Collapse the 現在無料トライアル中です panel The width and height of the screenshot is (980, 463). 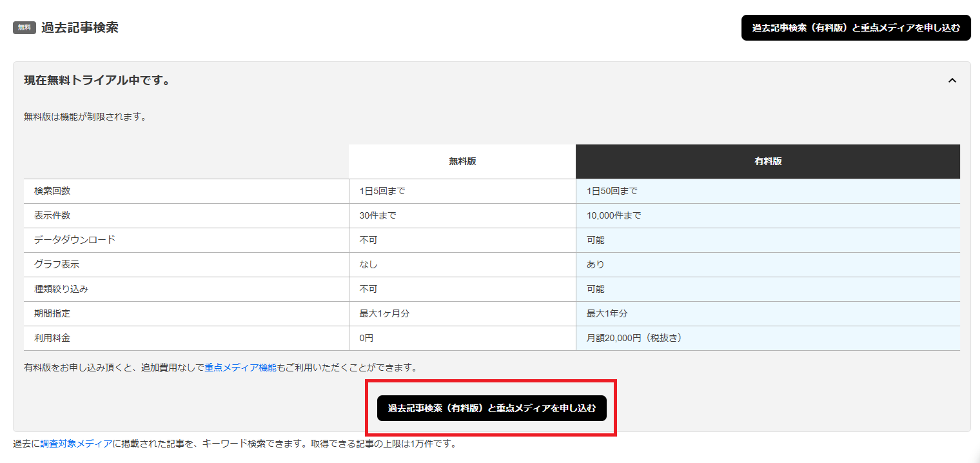tap(951, 80)
